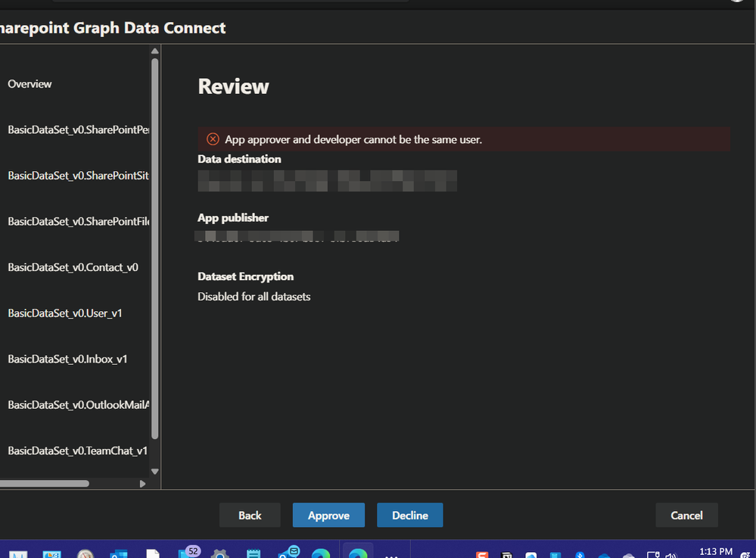
Task: Click the sidebar horizontal scrollbar thumb
Action: pyautogui.click(x=45, y=483)
